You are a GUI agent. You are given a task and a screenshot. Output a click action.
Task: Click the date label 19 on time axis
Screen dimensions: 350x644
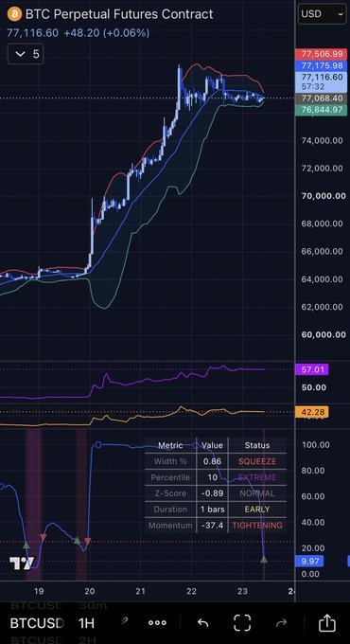click(39, 591)
